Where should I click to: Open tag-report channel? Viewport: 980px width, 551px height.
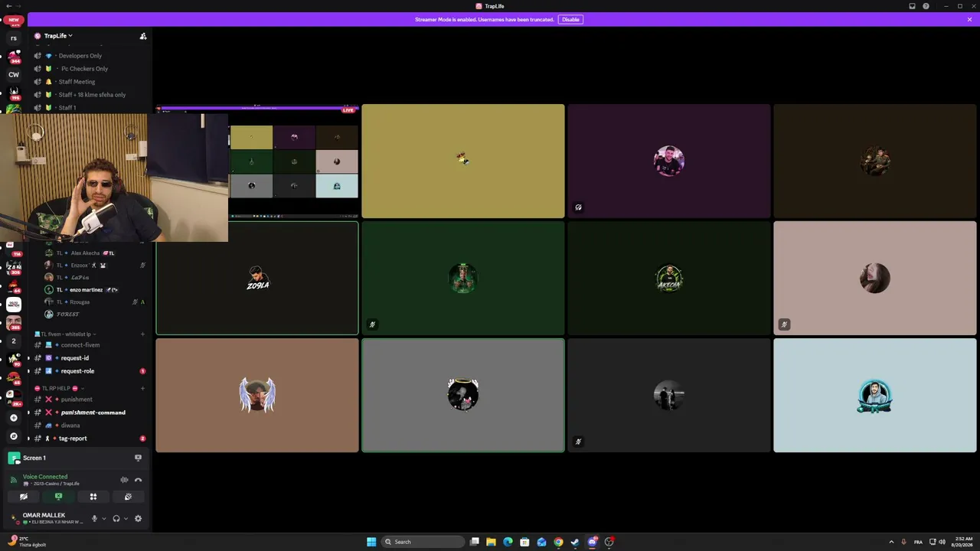click(73, 439)
